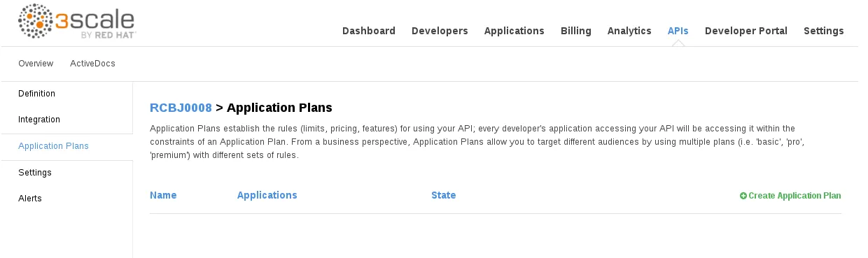
Task: Sort plans by Name column
Action: pos(163,195)
